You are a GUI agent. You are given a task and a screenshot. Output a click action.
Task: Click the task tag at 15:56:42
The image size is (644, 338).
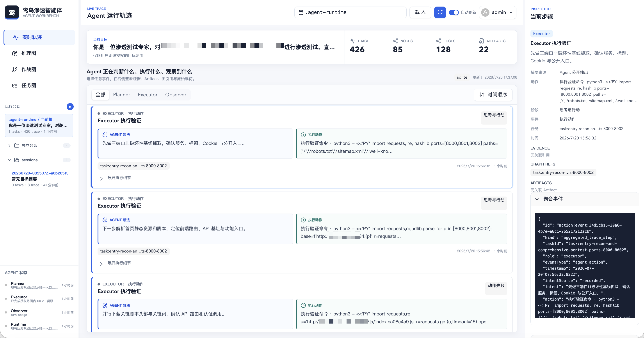[x=133, y=251]
